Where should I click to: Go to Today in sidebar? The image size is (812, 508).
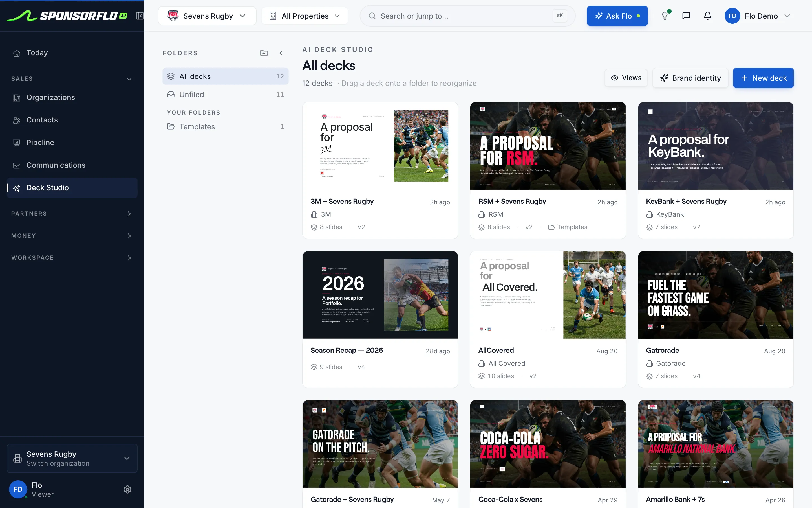tap(72, 53)
